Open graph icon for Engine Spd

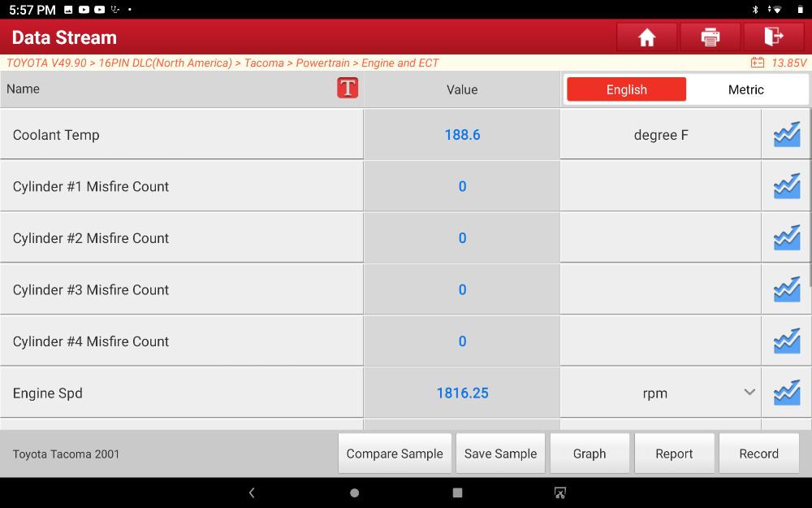click(x=787, y=393)
